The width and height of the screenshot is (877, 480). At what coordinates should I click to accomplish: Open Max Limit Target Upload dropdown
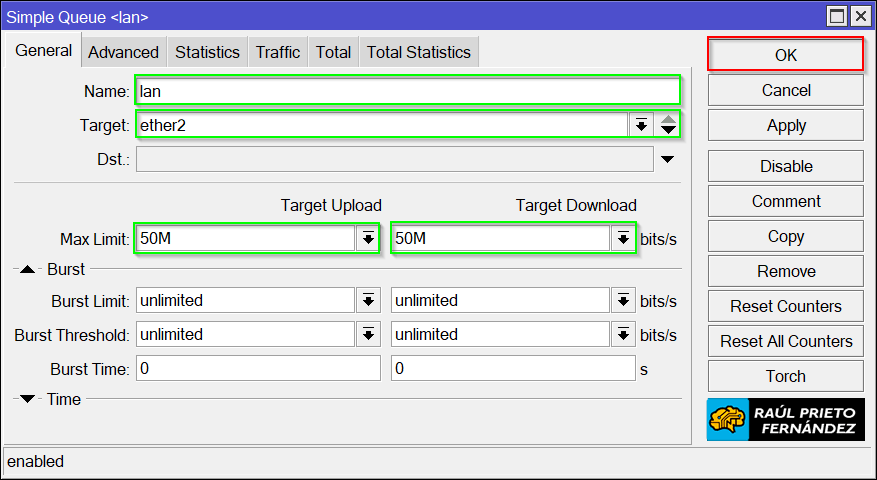tap(368, 238)
